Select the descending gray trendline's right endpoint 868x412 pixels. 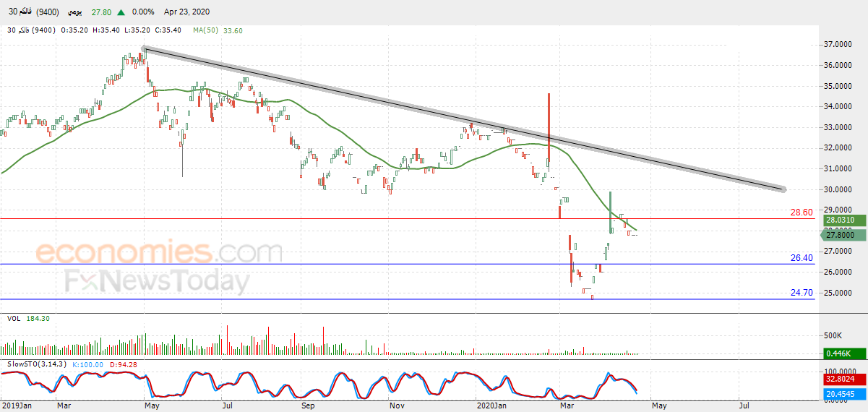(x=783, y=190)
